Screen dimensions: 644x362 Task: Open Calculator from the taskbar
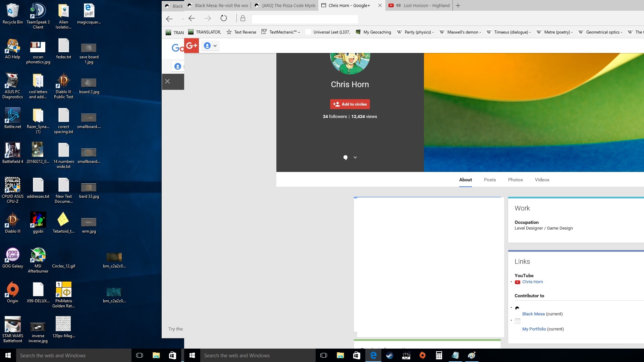click(439, 355)
